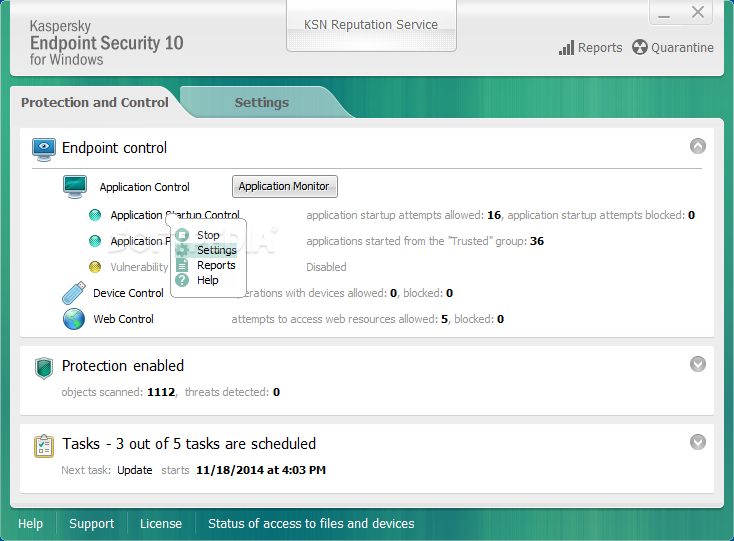Click the Update next task name
Image resolution: width=734 pixels, height=541 pixels.
[x=135, y=470]
